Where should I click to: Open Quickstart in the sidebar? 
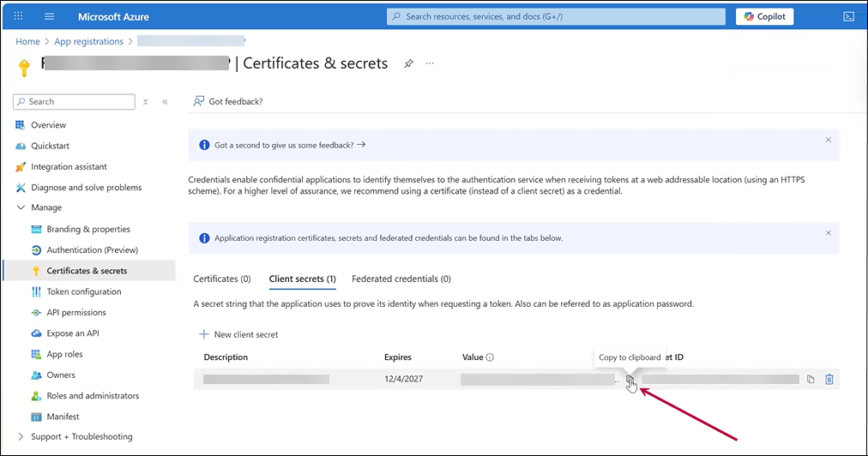pyautogui.click(x=50, y=146)
